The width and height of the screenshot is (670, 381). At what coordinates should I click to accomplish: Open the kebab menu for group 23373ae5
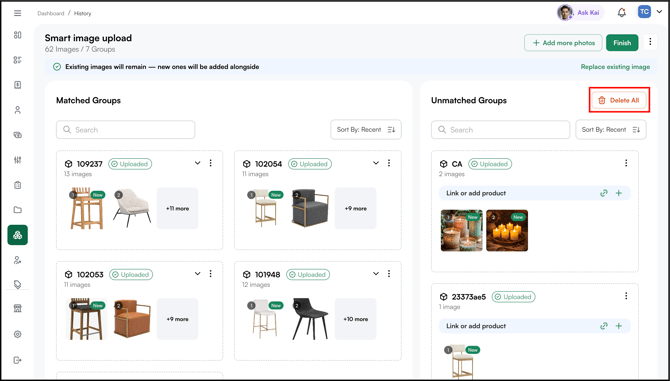pyautogui.click(x=626, y=296)
